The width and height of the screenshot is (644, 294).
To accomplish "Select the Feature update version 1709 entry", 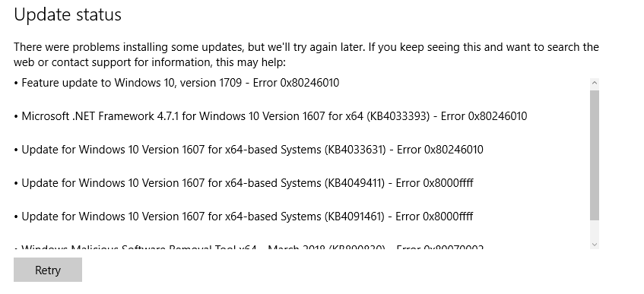I will click(x=176, y=83).
